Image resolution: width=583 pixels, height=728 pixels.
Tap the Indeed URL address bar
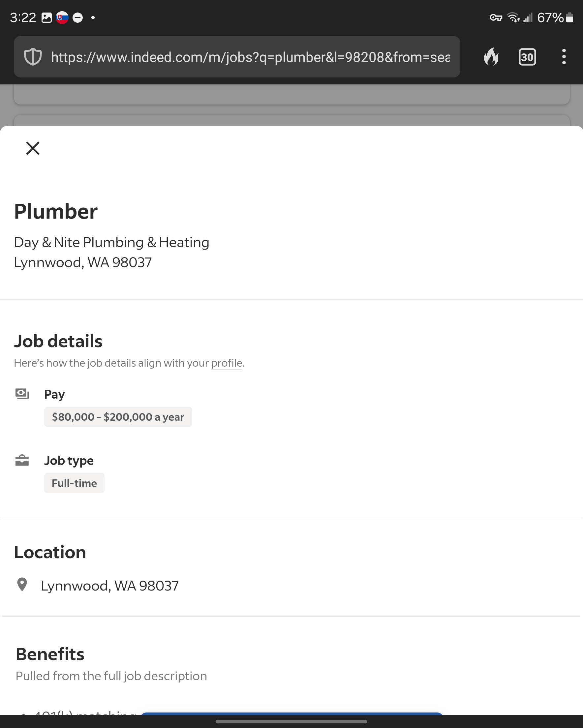point(250,57)
